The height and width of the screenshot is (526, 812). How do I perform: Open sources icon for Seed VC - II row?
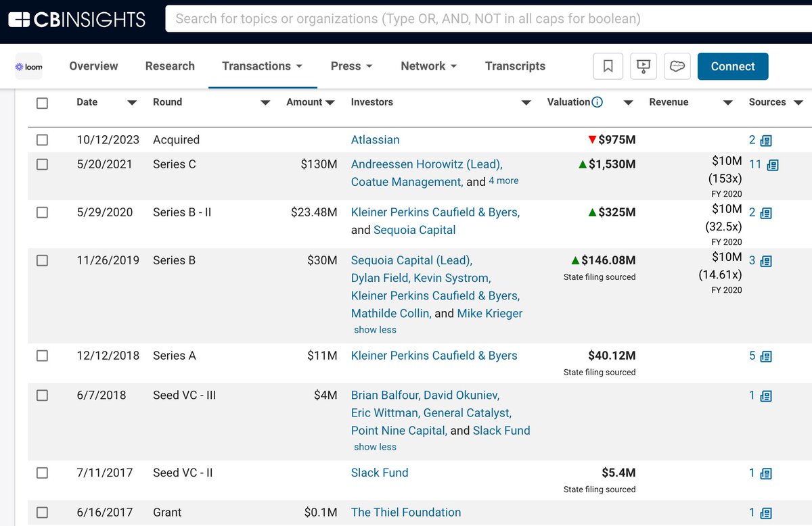pos(766,473)
